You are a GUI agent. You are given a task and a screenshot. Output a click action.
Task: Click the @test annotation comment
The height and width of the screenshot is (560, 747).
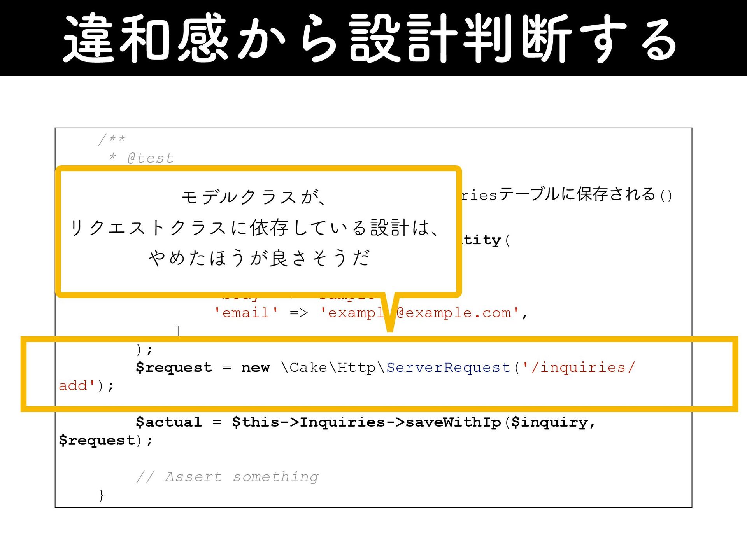click(150, 158)
